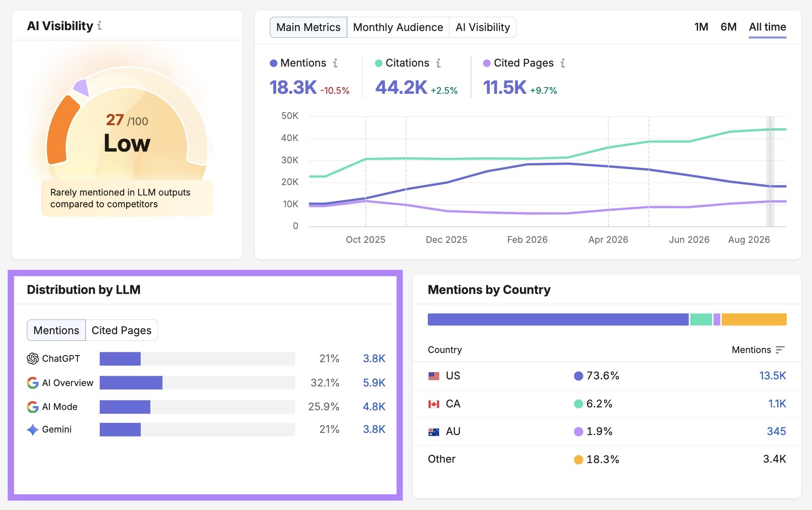Click the 44.2K Citations total
Viewport: 812px width, 510px height.
[x=401, y=88]
